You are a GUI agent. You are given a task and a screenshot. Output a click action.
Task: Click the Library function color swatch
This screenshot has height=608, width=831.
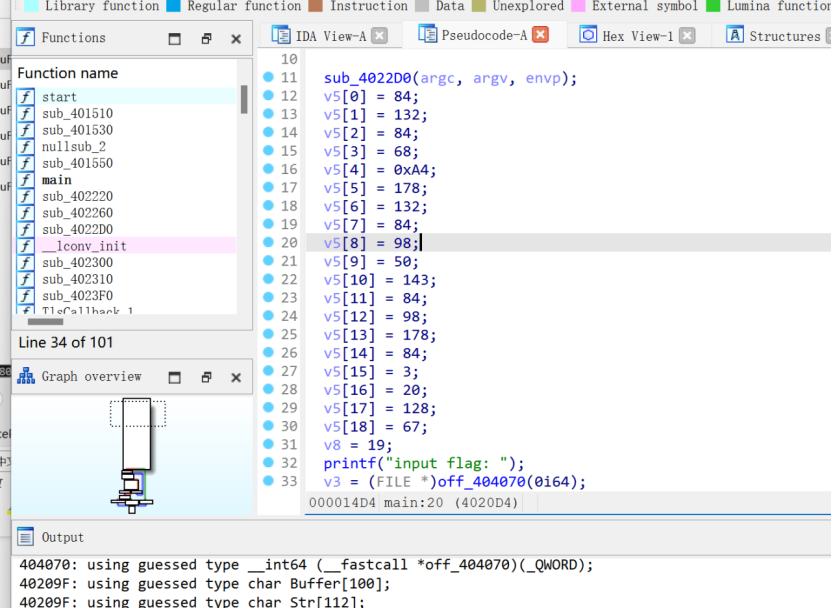pos(31,6)
